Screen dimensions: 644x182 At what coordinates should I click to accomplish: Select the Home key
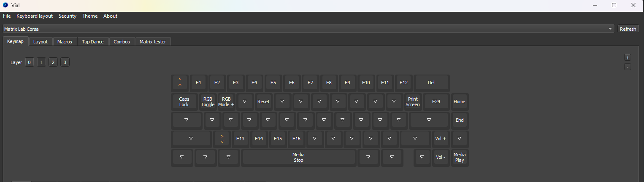pyautogui.click(x=460, y=102)
